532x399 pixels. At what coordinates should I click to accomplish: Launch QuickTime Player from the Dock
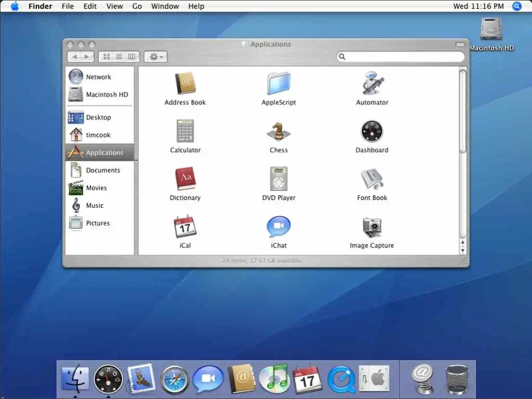coord(341,379)
